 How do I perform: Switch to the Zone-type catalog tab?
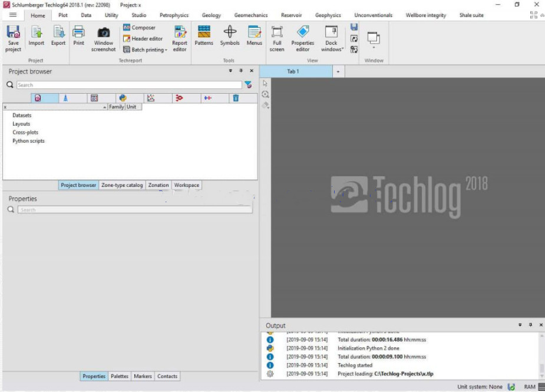(122, 185)
